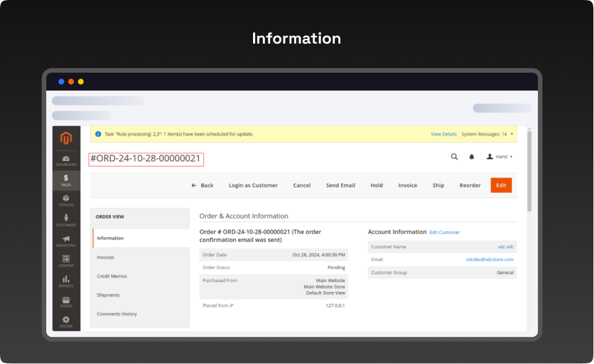This screenshot has height=364, width=594.
Task: Expand the System Messages dropdown arrow
Action: click(511, 134)
